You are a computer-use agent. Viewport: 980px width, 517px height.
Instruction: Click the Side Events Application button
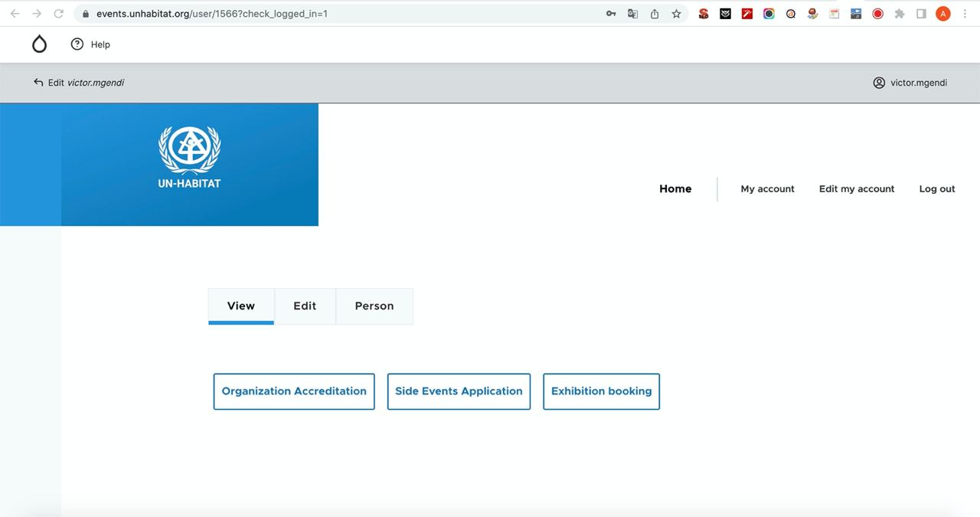click(459, 391)
